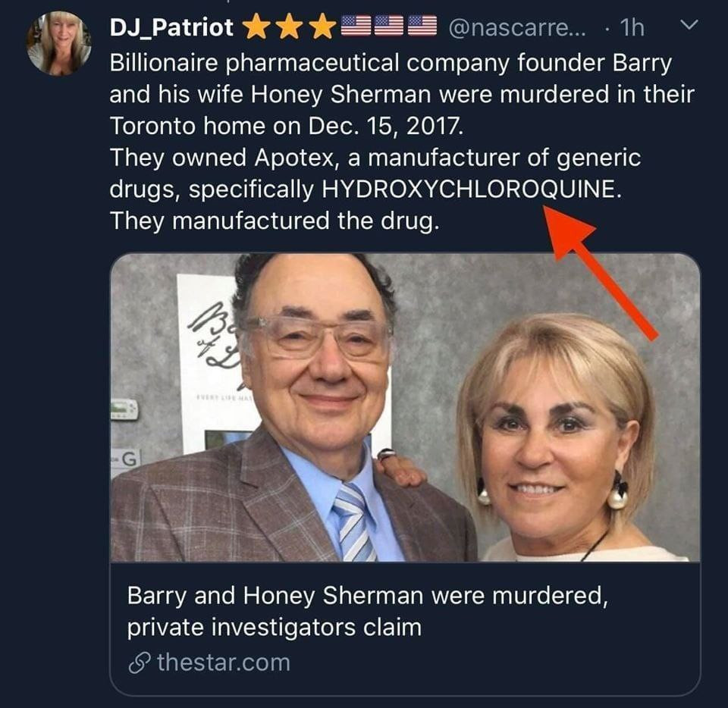Image resolution: width=728 pixels, height=708 pixels.
Task: Open the @nascarre... handle
Action: coord(517,28)
